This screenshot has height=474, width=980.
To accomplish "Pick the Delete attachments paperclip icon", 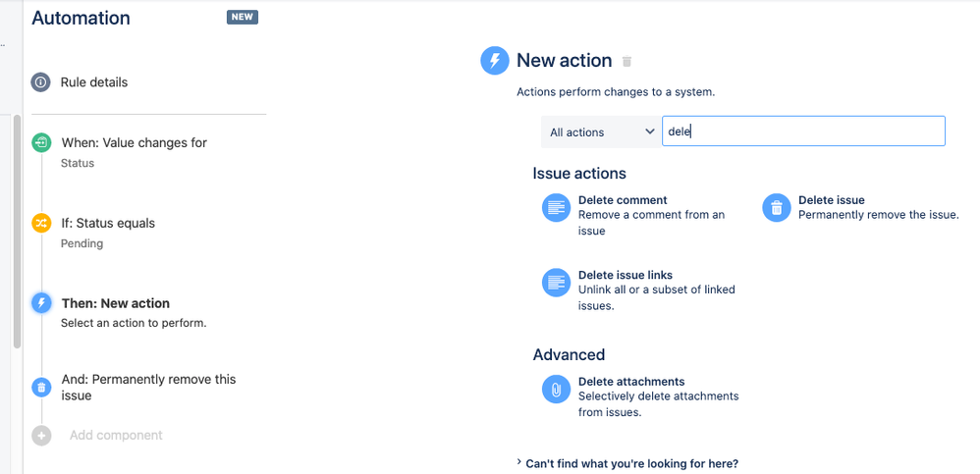I will [x=556, y=389].
